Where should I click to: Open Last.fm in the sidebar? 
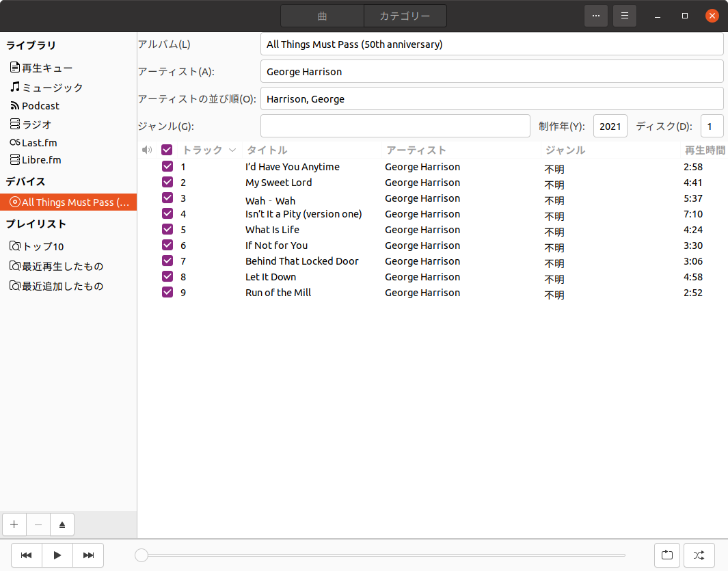point(68,142)
